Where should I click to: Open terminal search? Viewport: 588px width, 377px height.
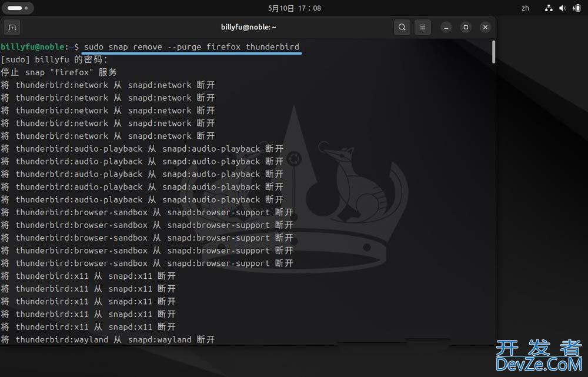402,27
